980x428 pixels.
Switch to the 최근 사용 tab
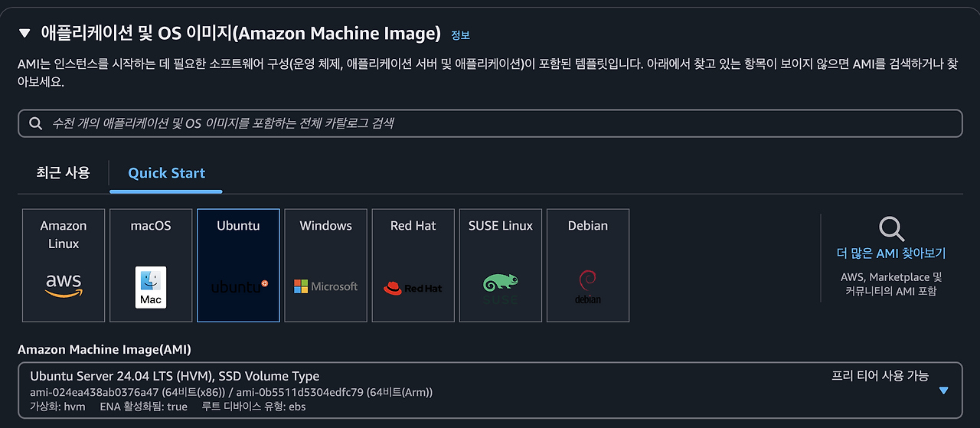(x=63, y=173)
